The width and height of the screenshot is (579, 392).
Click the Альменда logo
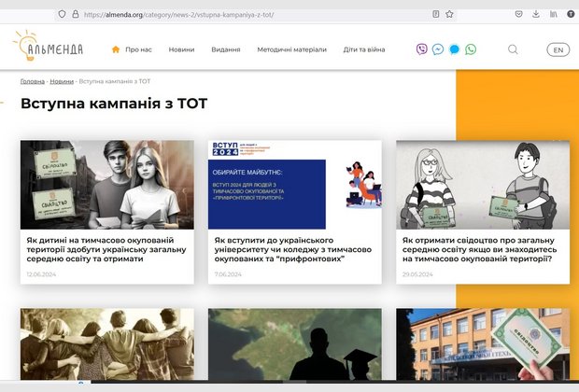tap(48, 46)
